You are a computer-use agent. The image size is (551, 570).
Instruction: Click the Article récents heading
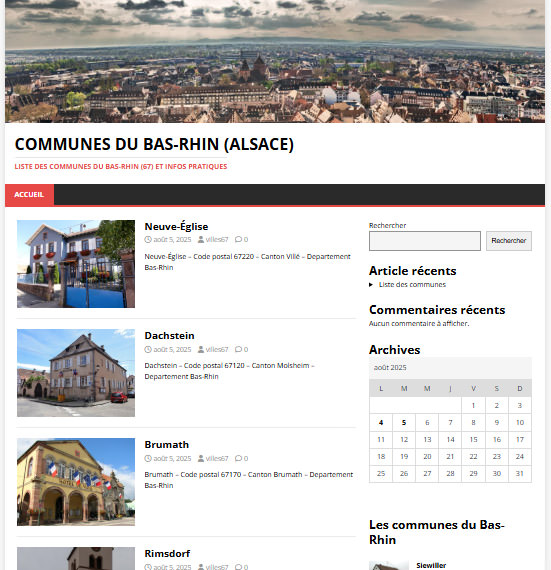pyautogui.click(x=413, y=271)
